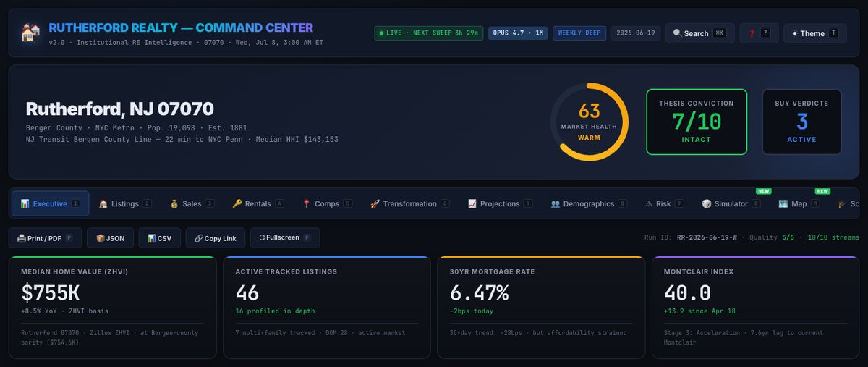Click the 2026-06-19 date badge
Viewport: 868px width, 367px height.
pos(636,33)
